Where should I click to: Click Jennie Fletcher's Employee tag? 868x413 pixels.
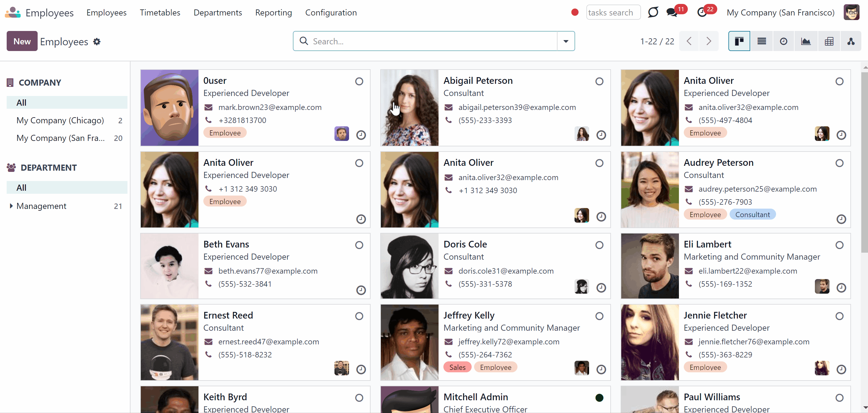click(x=705, y=367)
